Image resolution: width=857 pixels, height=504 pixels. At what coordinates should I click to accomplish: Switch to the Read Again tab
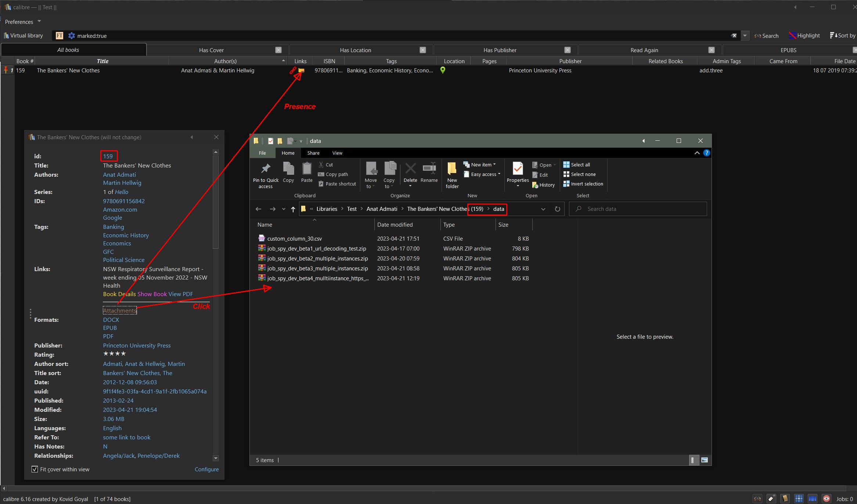(x=644, y=50)
